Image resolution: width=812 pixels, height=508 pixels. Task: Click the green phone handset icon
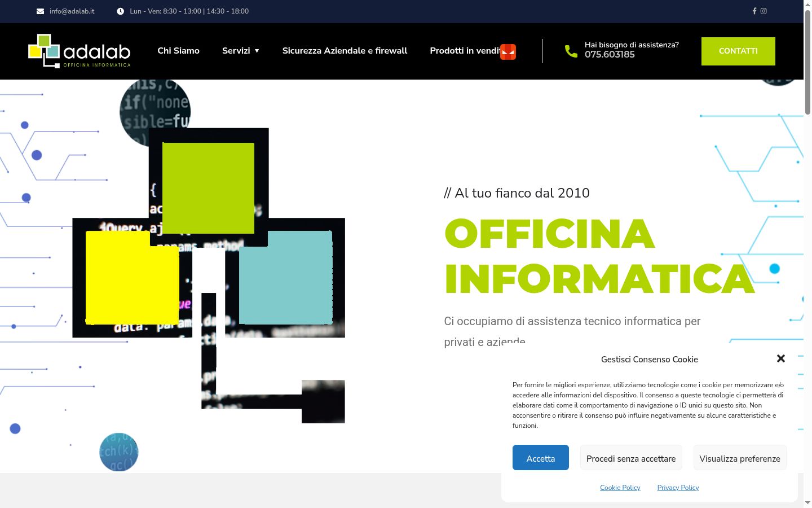(x=571, y=51)
